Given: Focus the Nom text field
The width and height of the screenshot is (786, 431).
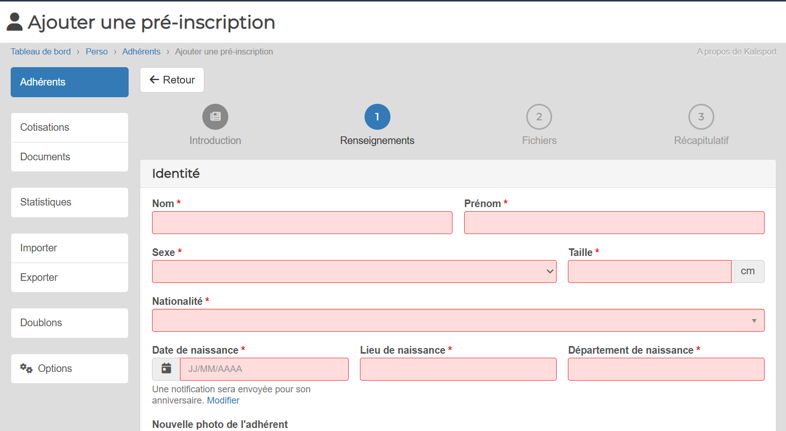Looking at the screenshot, I should [302, 223].
